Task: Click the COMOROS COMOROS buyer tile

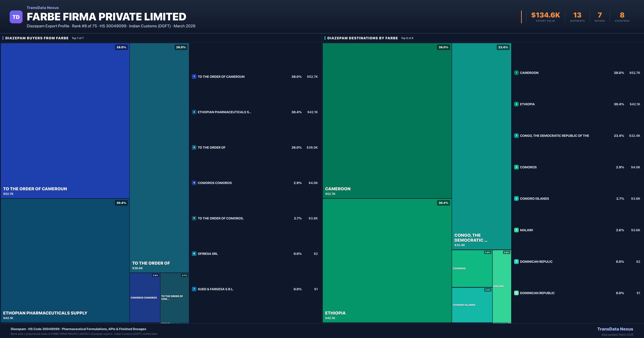Action: (x=145, y=297)
